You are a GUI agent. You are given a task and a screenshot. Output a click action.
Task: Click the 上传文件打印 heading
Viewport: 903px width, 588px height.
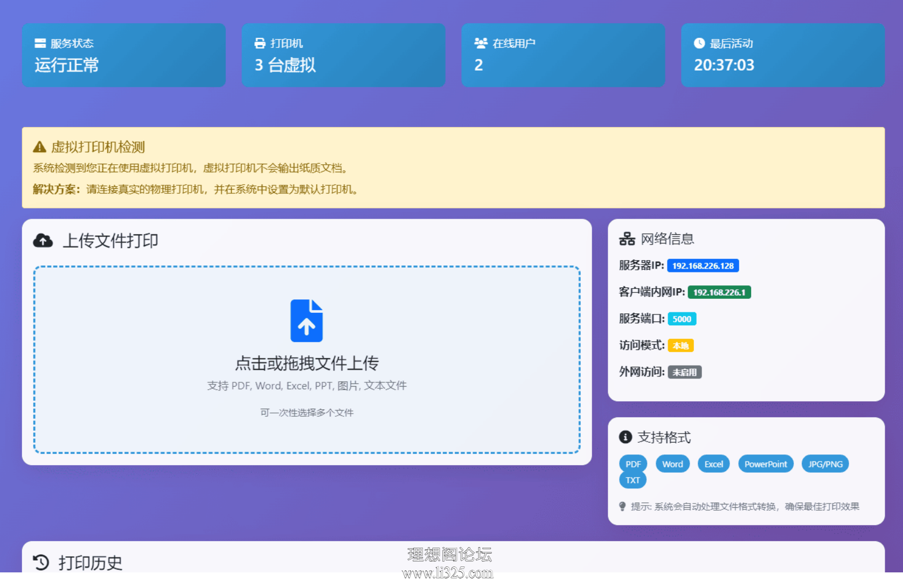110,241
